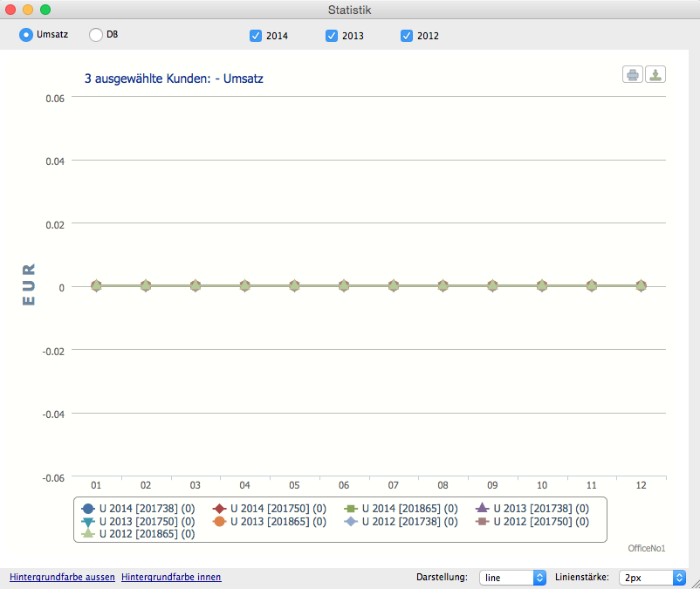Print the chart using the printer icon
This screenshot has width=700, height=589.
[x=632, y=74]
